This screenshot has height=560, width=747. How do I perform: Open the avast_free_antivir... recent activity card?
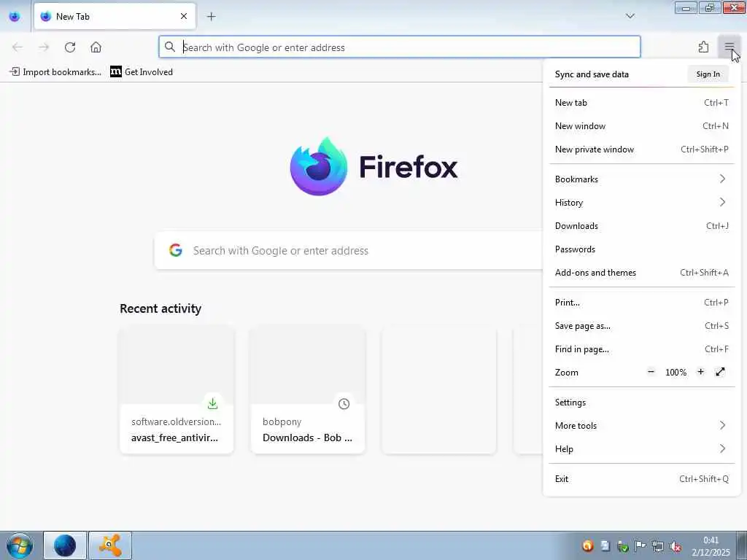pyautogui.click(x=177, y=390)
